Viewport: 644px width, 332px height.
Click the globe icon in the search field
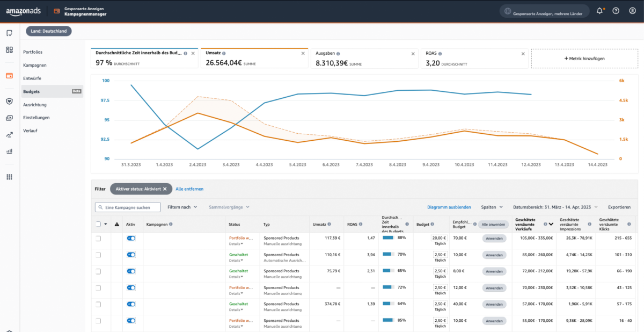(508, 11)
